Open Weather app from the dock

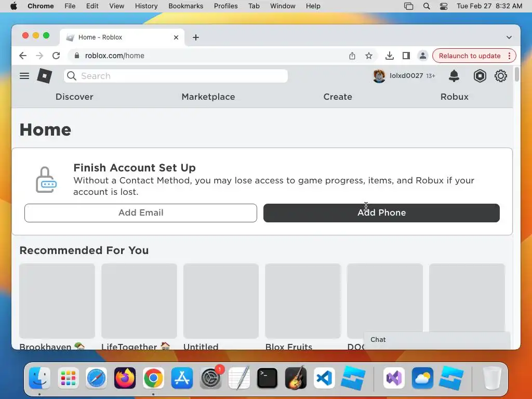pos(422,378)
